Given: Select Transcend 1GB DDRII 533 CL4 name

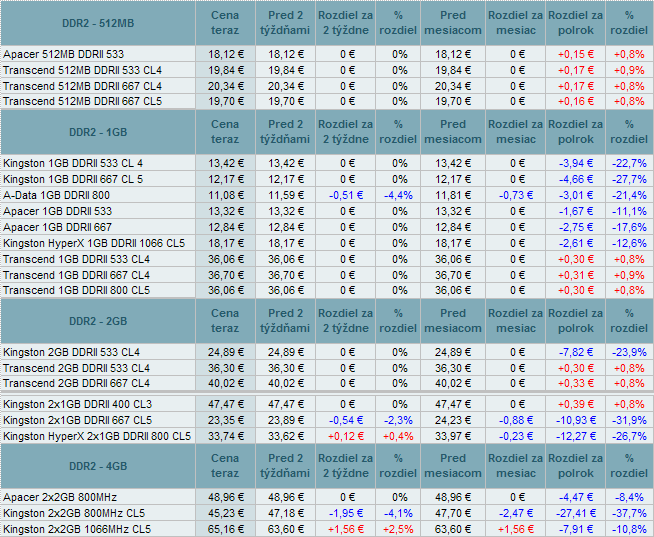Looking at the screenshot, I should (x=76, y=259).
